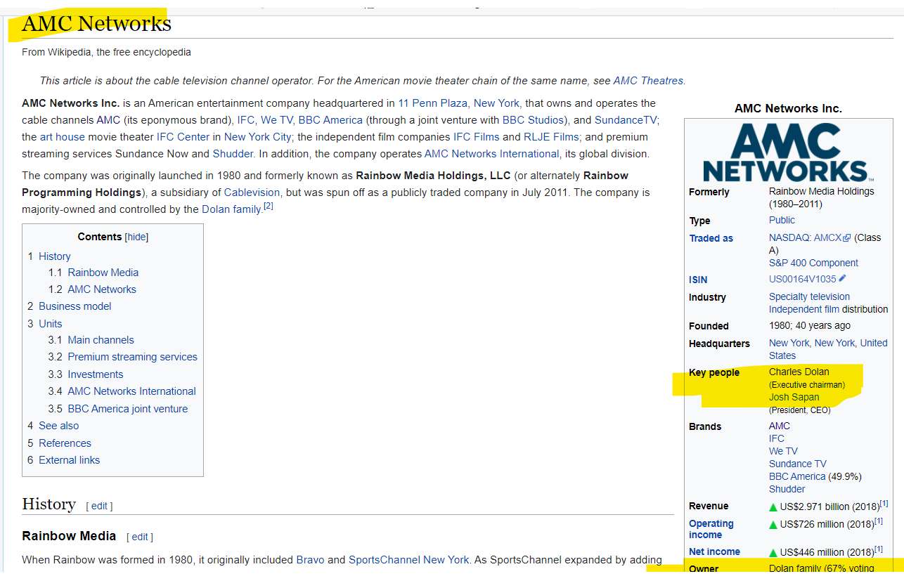This screenshot has width=904, height=588.
Task: Jump to References in Contents
Action: 60,443
